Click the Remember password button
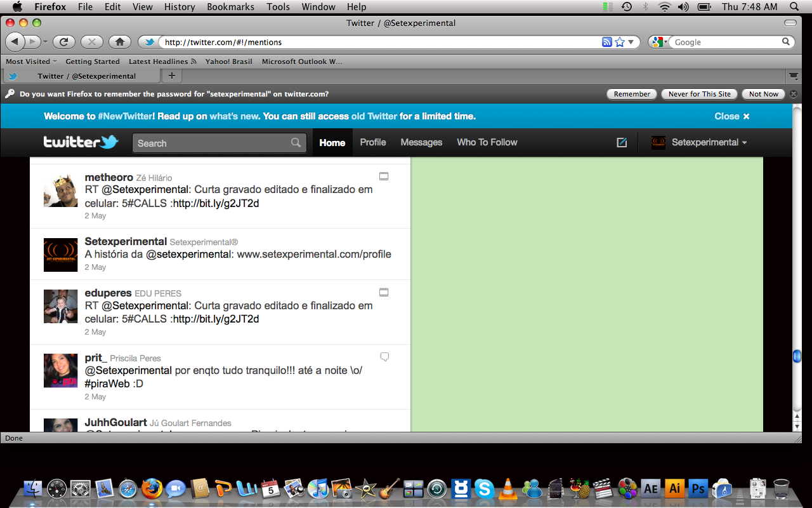Screen dimensions: 812x508 [x=632, y=94]
